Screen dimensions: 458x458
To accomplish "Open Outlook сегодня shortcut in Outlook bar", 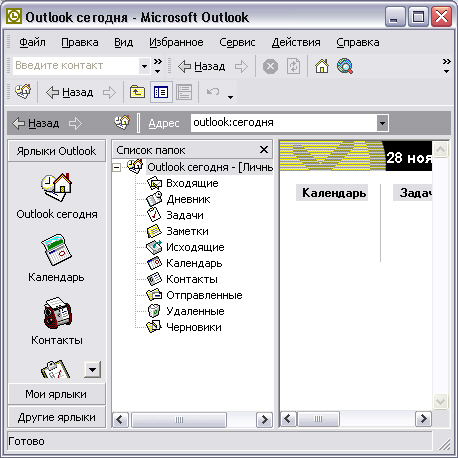I will pos(57,196).
